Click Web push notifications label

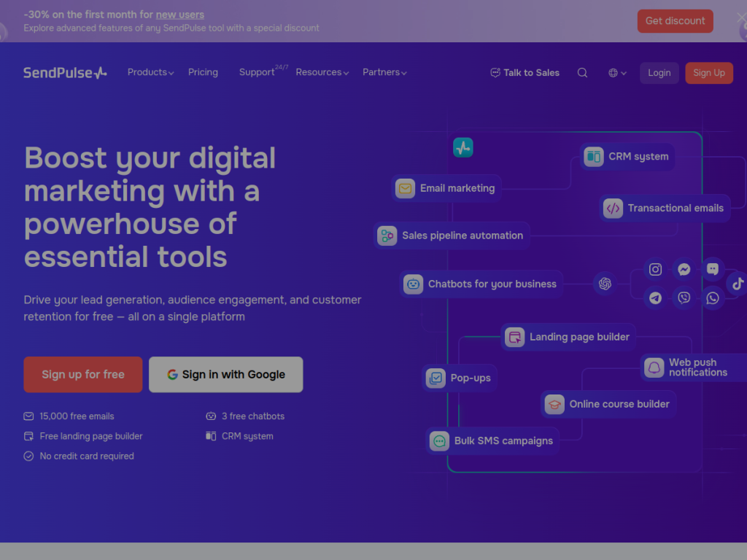pyautogui.click(x=698, y=367)
